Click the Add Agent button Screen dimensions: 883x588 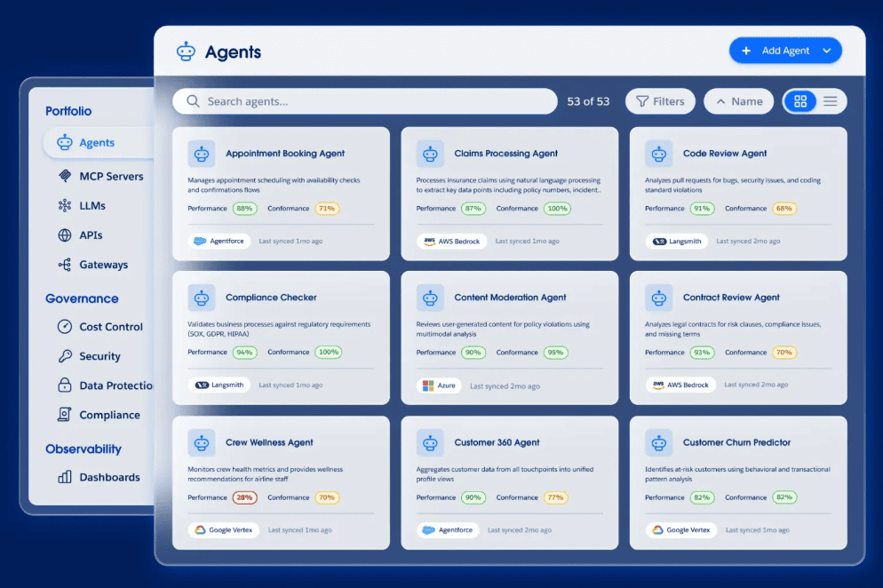tap(785, 51)
